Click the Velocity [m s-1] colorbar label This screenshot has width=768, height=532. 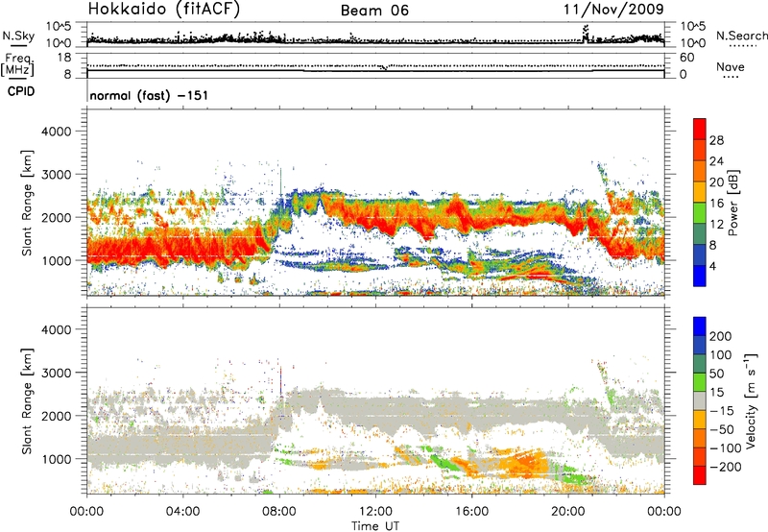coord(750,400)
